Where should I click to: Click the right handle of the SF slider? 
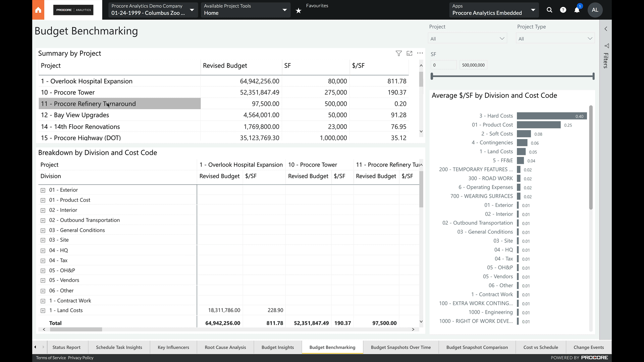(593, 76)
